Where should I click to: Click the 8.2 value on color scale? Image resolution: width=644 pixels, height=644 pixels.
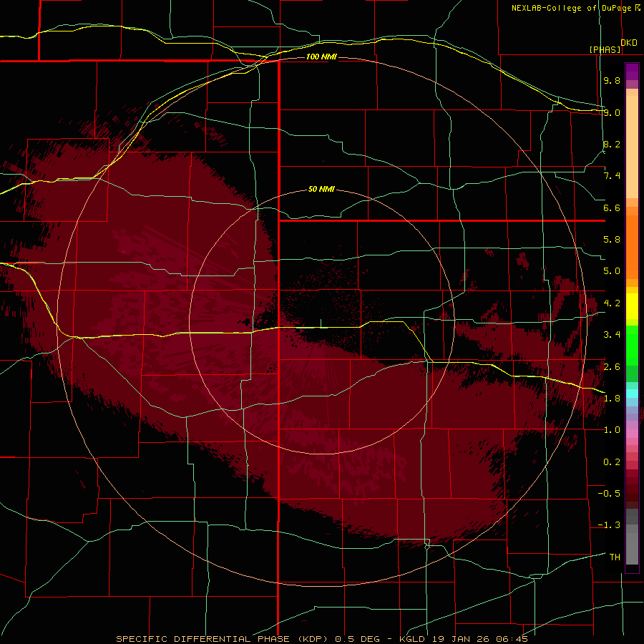pyautogui.click(x=612, y=144)
